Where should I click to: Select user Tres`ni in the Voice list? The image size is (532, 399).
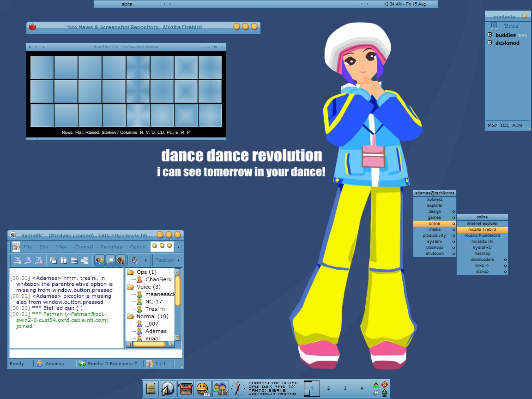(155, 309)
